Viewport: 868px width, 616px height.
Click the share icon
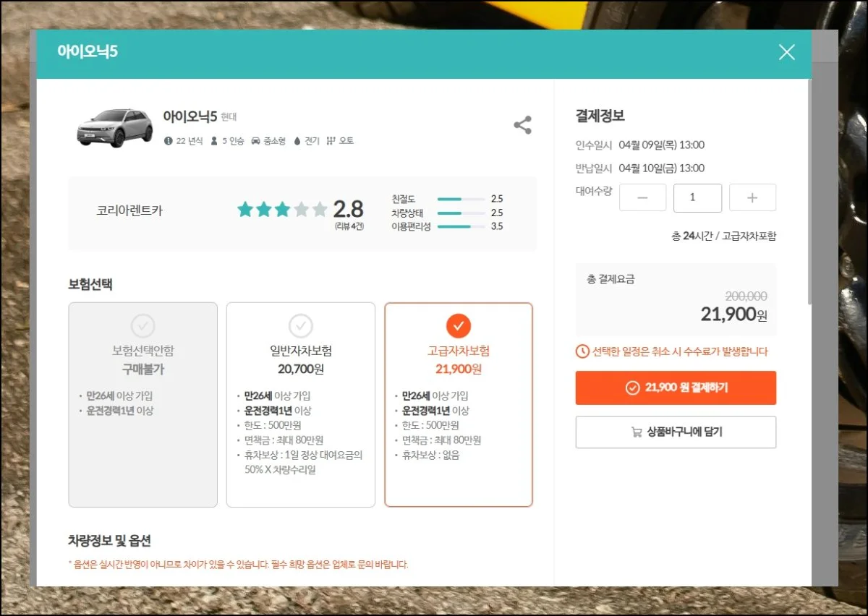[x=522, y=124]
